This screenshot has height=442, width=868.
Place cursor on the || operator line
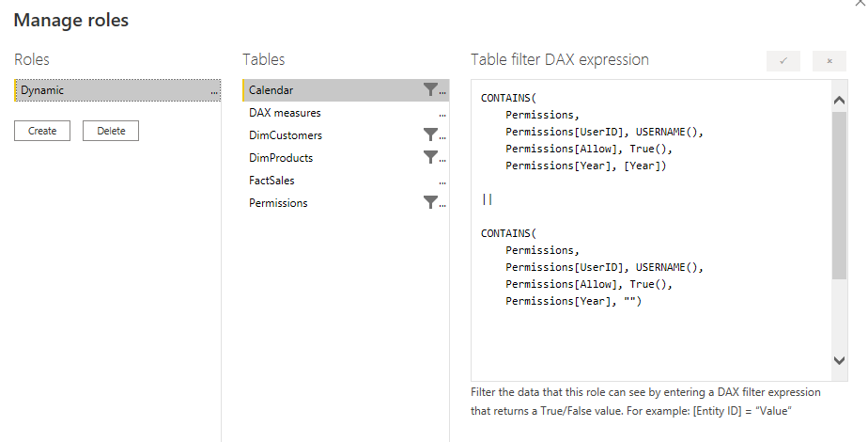click(488, 199)
